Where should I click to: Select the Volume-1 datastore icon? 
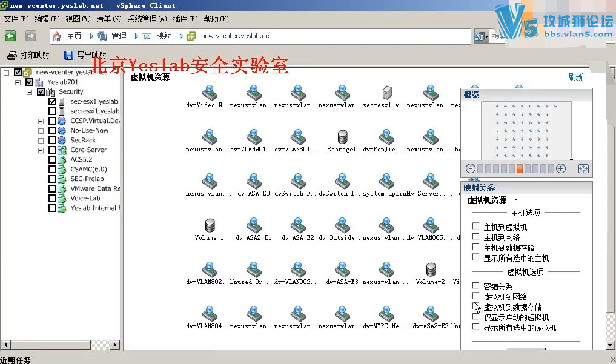210,225
